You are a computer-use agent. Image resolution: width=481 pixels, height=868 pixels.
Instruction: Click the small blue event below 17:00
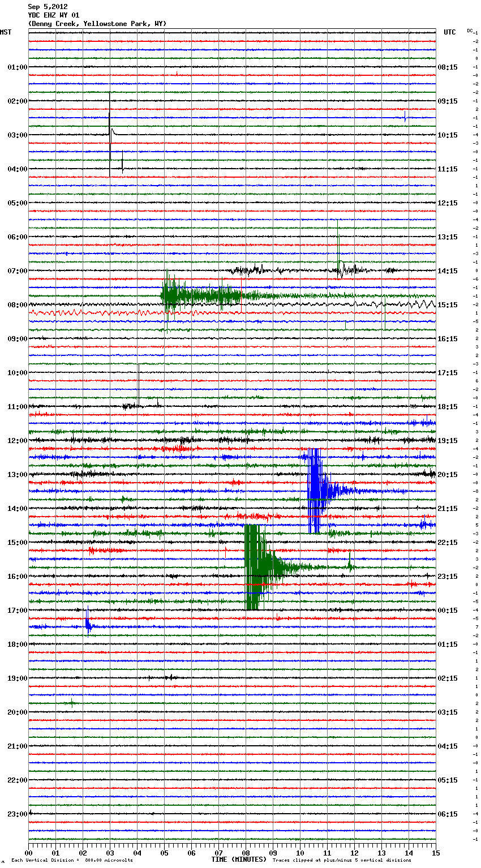click(x=88, y=625)
